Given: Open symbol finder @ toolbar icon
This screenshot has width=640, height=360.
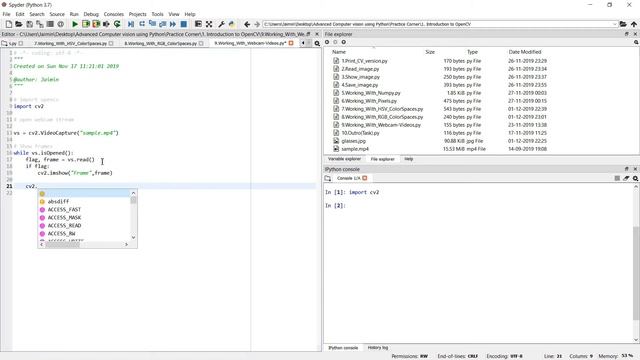Looking at the screenshot, I should click(x=60, y=24).
